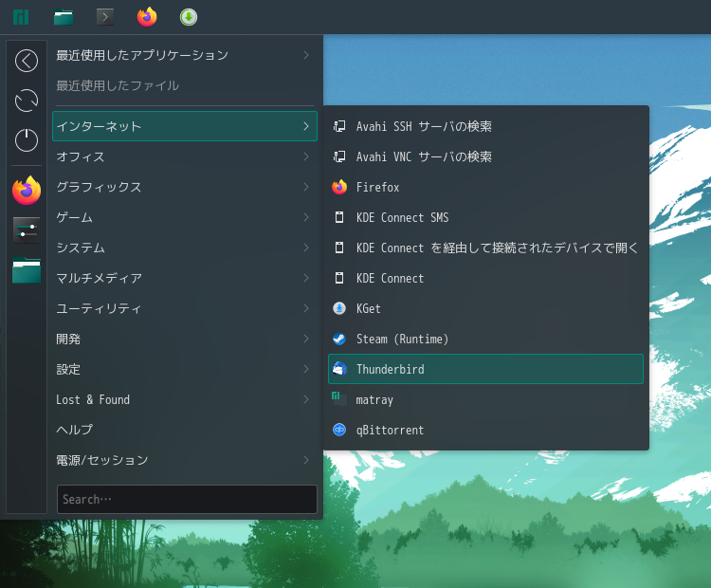Launch matray from the Internet submenu

485,399
